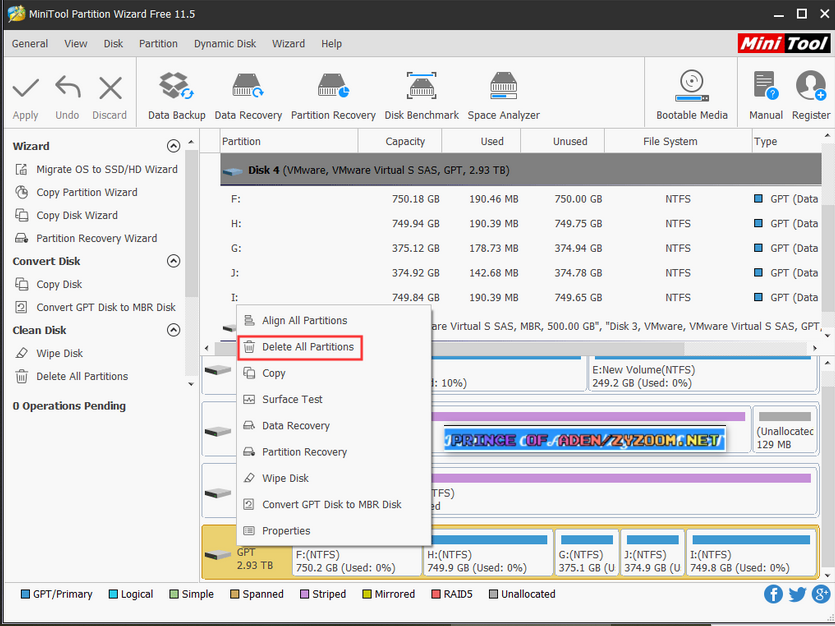This screenshot has width=835, height=626.
Task: Open the Partition menu
Action: pyautogui.click(x=158, y=44)
